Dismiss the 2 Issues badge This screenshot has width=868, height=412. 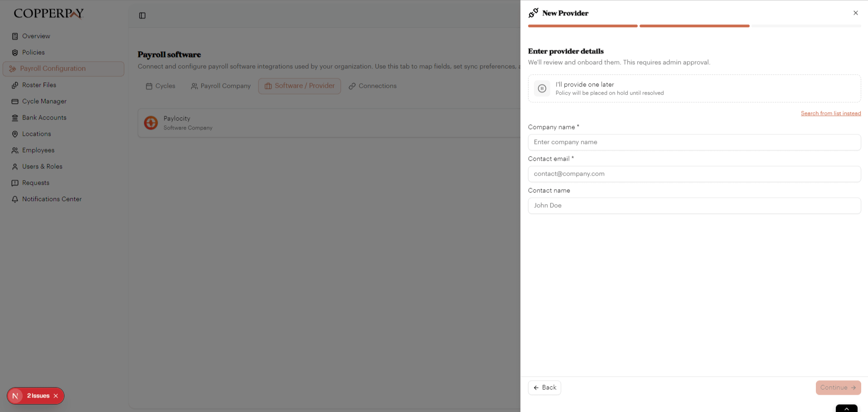55,396
